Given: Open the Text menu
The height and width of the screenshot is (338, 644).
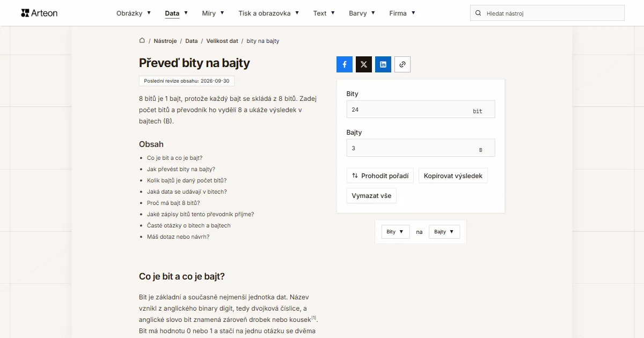Looking at the screenshot, I should (x=324, y=13).
